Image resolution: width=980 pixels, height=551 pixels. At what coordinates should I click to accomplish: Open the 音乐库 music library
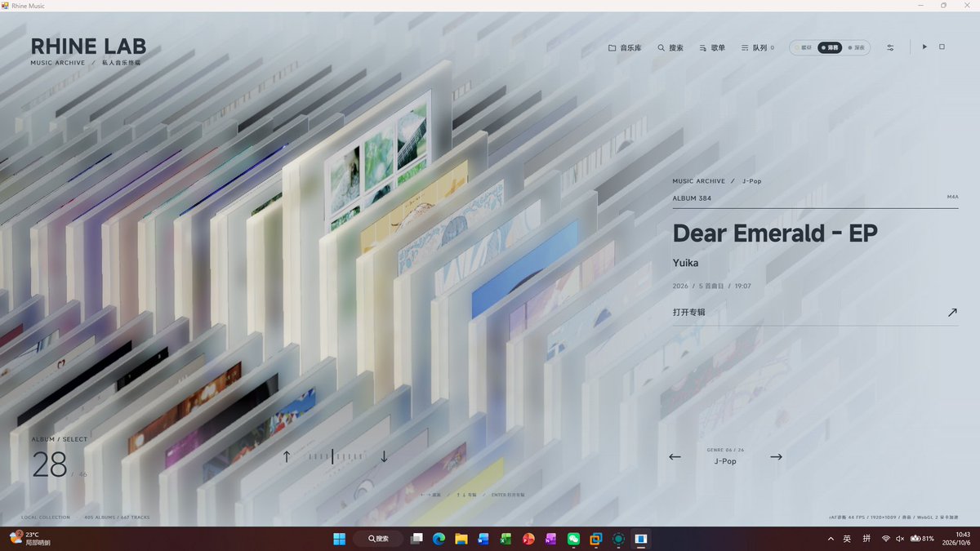coord(625,48)
